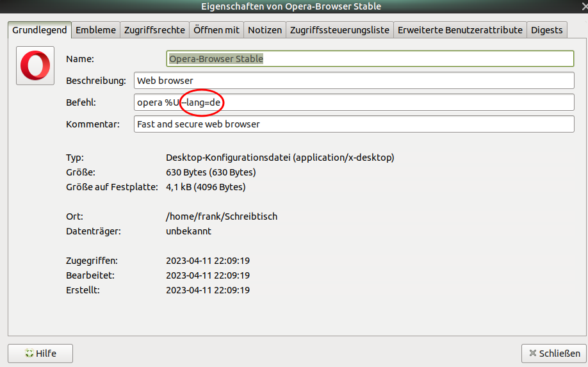Click the Erstellt timestamp value
Image resolution: width=588 pixels, height=367 pixels.
click(208, 290)
